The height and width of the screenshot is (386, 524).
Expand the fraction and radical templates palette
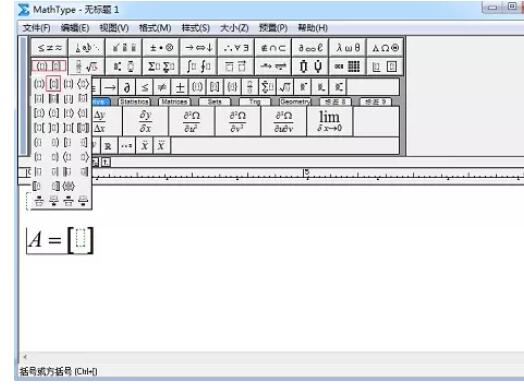pos(87,66)
